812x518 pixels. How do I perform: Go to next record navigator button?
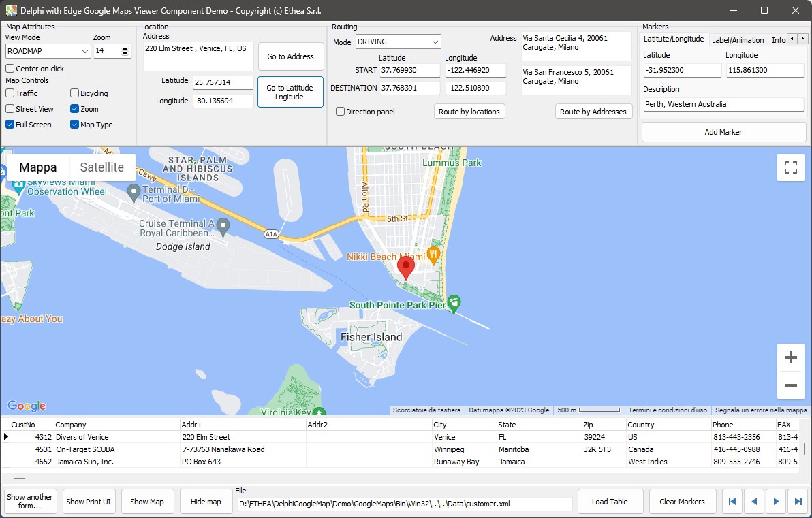(776, 502)
